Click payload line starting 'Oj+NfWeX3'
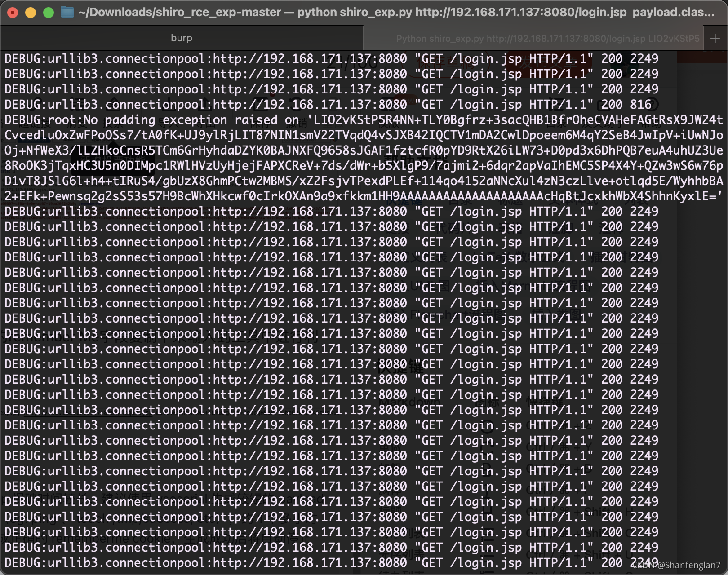Image resolution: width=728 pixels, height=575 pixels. click(364, 150)
